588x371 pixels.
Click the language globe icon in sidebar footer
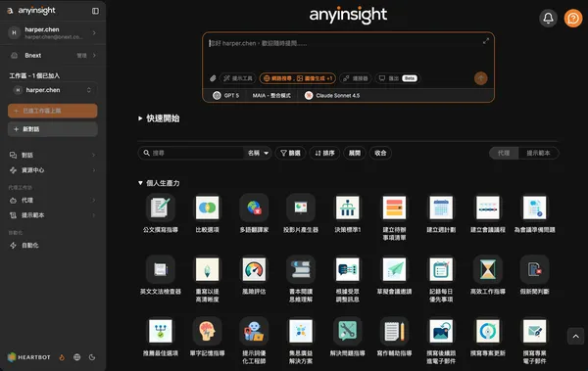coord(76,357)
